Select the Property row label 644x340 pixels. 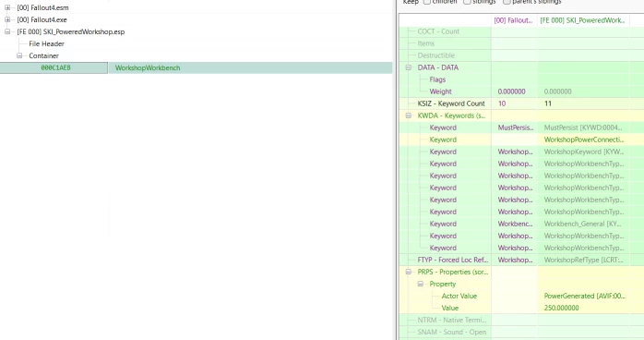pos(442,284)
